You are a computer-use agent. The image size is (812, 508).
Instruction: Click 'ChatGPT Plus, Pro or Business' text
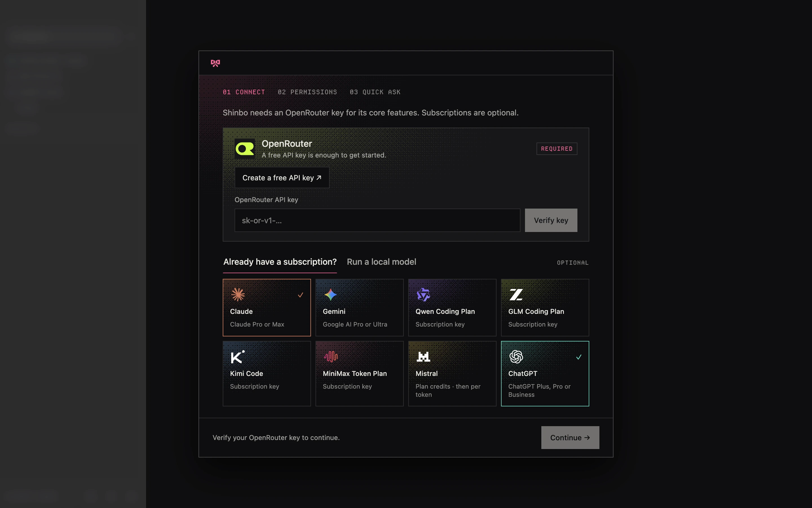click(x=539, y=390)
